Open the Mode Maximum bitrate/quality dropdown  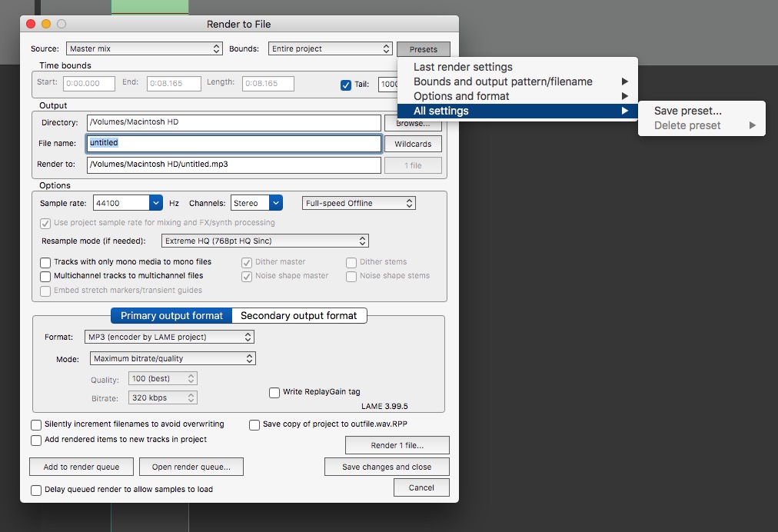click(x=173, y=358)
